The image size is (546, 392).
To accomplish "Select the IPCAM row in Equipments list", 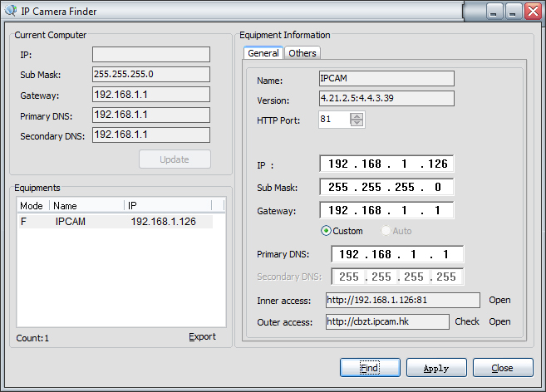I will coord(115,222).
